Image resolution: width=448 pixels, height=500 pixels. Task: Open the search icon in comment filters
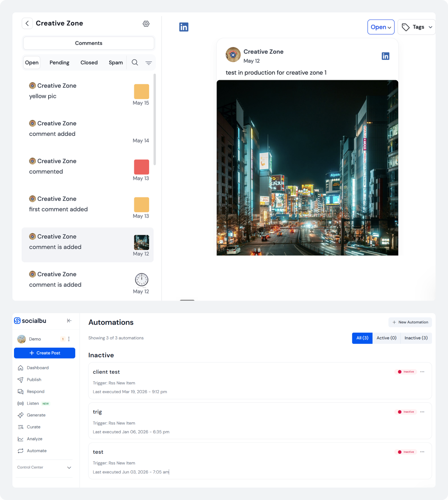pyautogui.click(x=135, y=62)
